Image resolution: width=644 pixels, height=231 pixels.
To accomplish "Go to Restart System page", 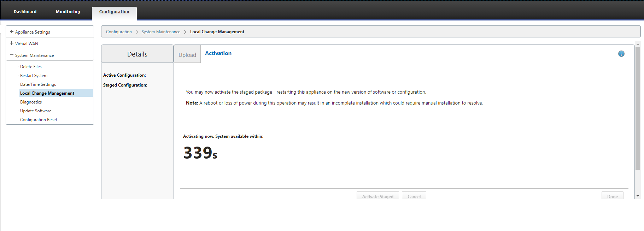I will (34, 76).
